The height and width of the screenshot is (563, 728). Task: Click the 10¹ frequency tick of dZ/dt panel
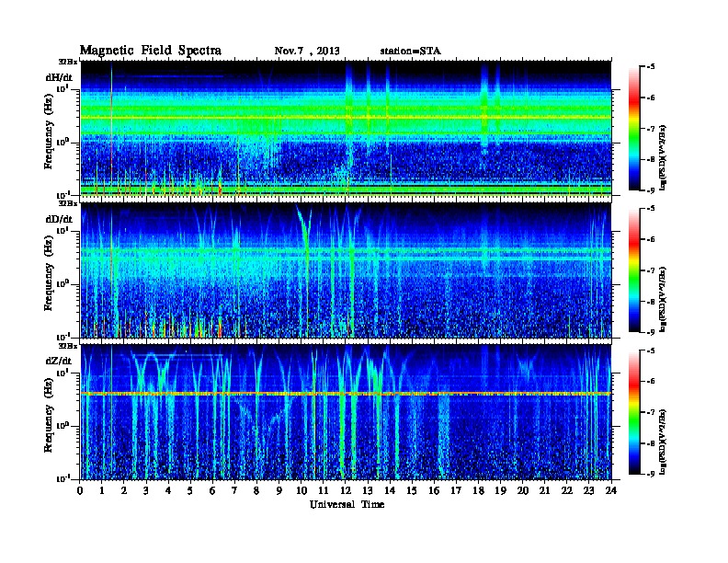coord(62,372)
